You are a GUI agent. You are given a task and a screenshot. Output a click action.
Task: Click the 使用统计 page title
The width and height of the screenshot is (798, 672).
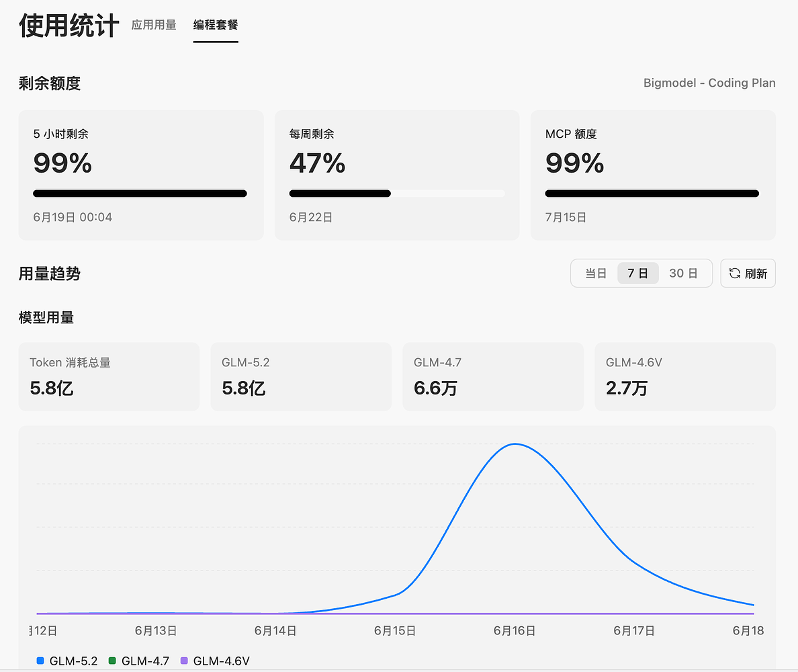coord(69,26)
